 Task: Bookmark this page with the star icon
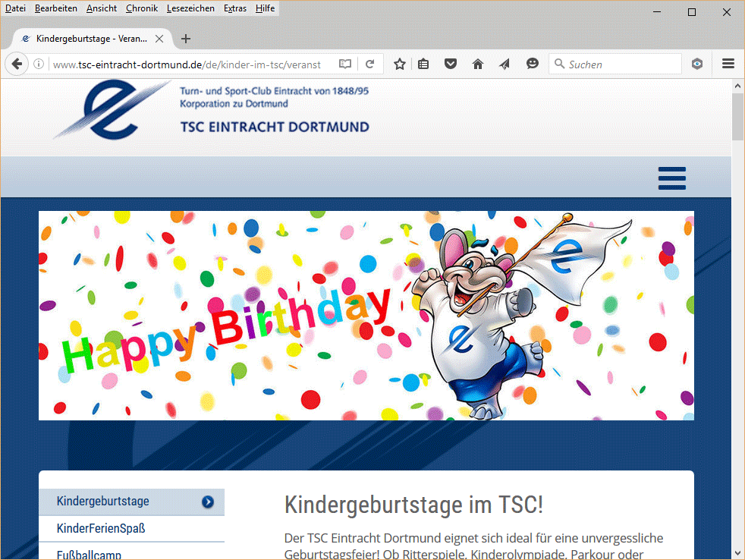(x=400, y=64)
